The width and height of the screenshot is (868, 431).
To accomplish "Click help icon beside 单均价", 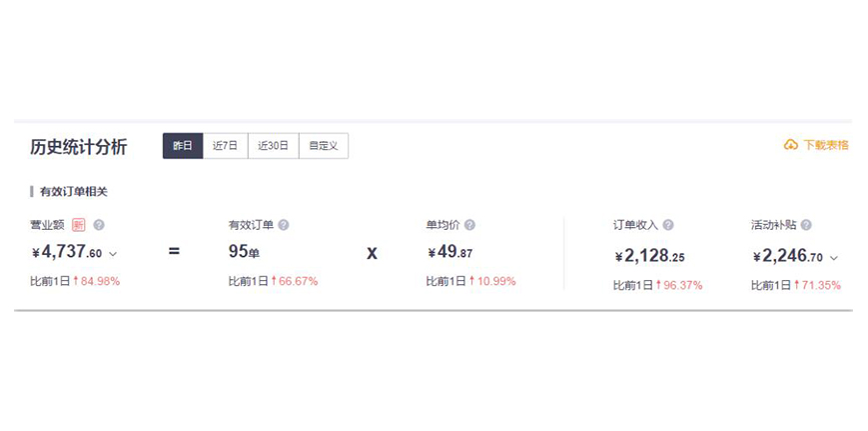I will pyautogui.click(x=469, y=225).
